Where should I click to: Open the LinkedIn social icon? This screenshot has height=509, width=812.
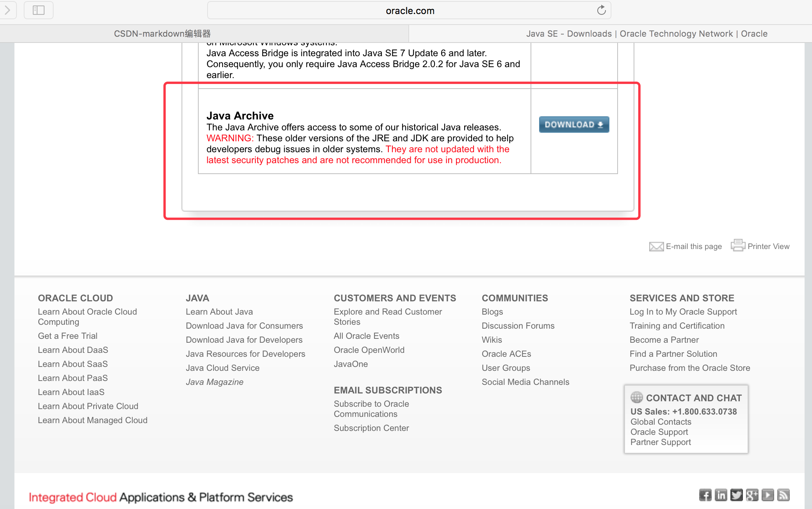721,495
